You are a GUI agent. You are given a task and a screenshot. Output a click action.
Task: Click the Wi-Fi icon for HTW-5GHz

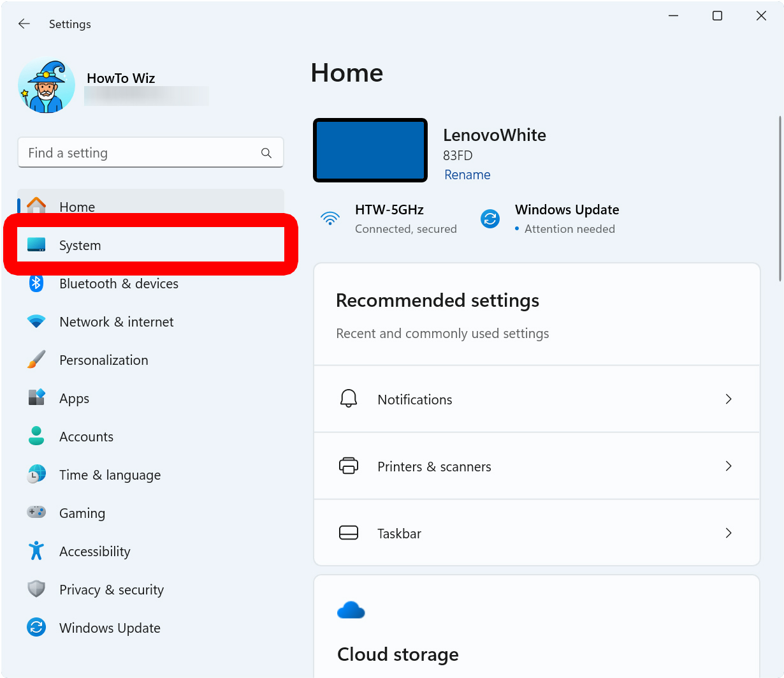pyautogui.click(x=330, y=219)
